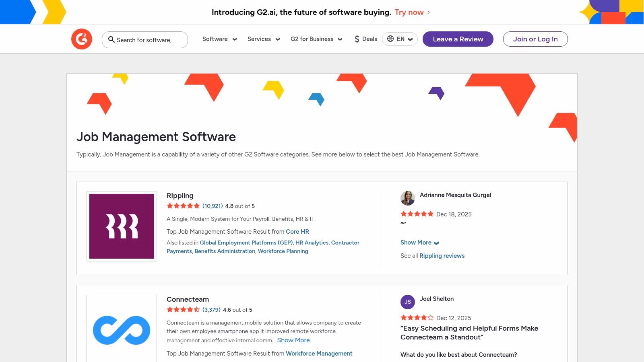Image resolution: width=644 pixels, height=362 pixels.
Task: Open the Core HR category link
Action: coord(297,232)
